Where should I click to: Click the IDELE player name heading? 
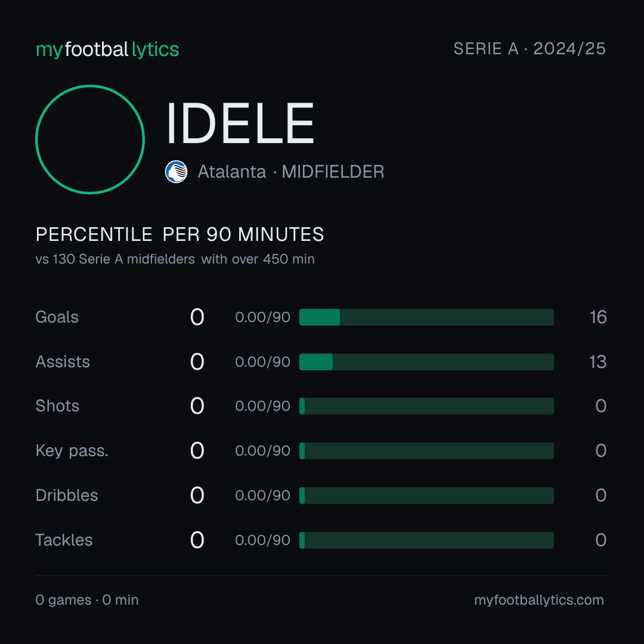[240, 123]
